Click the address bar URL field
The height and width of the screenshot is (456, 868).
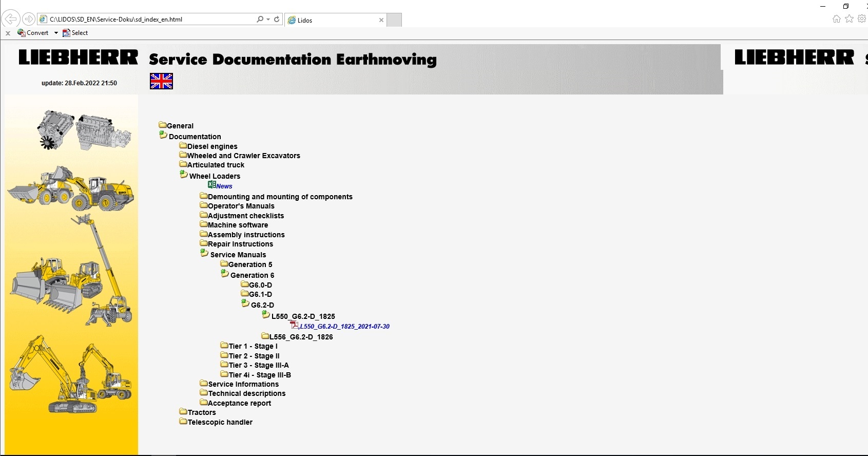point(149,20)
